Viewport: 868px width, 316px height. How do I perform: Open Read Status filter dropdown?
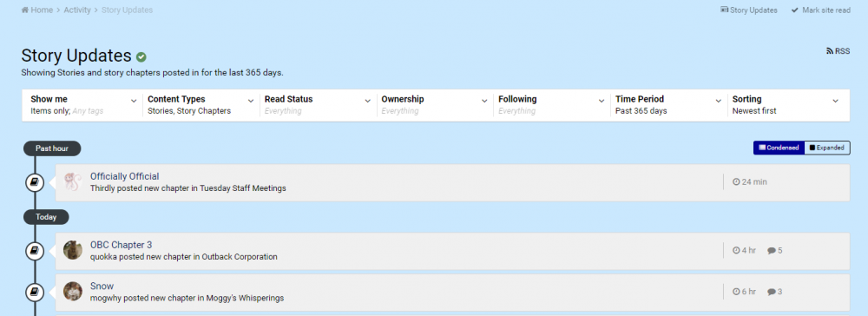coord(318,105)
